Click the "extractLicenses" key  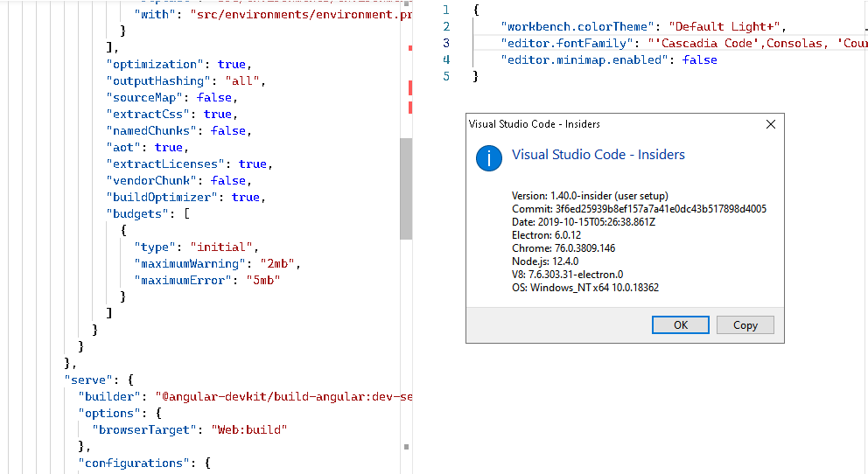pos(165,164)
